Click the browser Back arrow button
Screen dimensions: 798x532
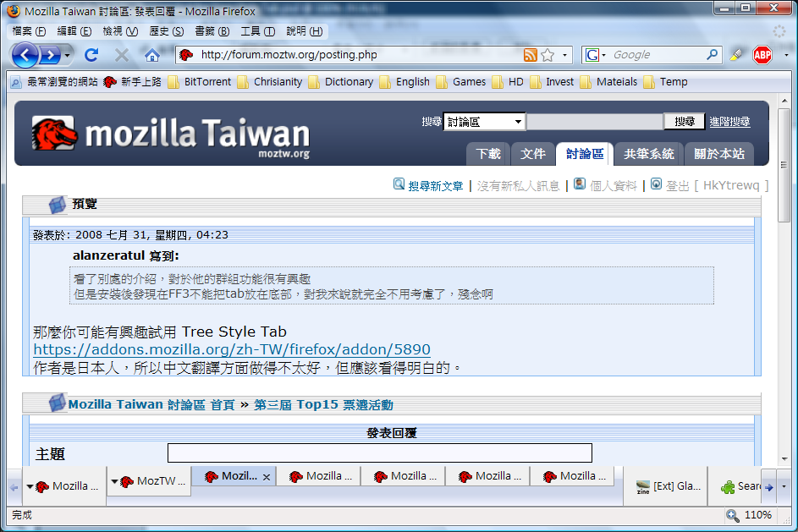click(25, 55)
